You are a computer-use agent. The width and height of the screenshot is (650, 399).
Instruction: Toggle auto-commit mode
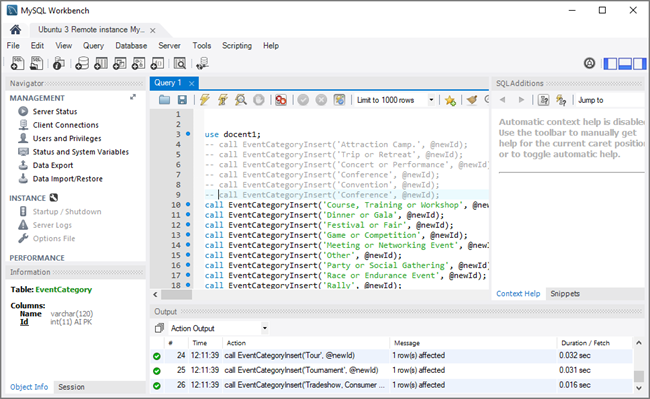(340, 100)
